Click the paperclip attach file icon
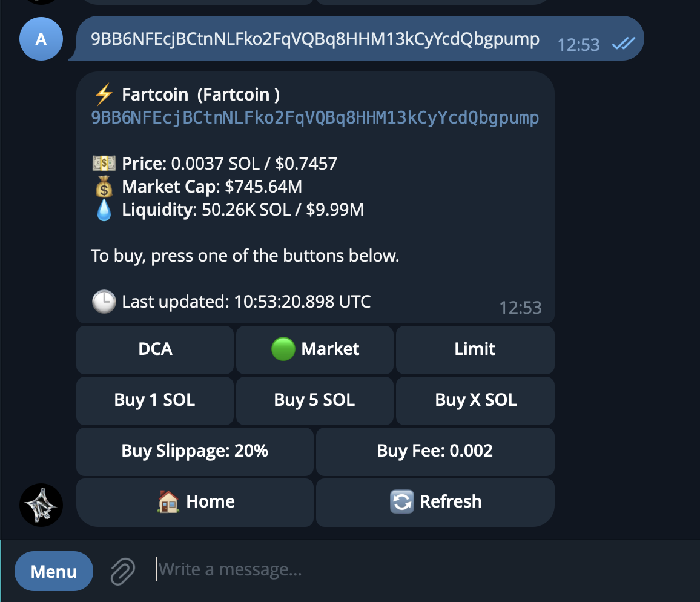 [x=122, y=571]
